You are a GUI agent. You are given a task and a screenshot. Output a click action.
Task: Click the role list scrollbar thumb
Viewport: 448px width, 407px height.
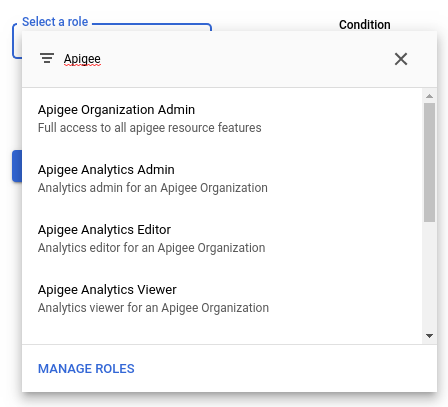[429, 162]
